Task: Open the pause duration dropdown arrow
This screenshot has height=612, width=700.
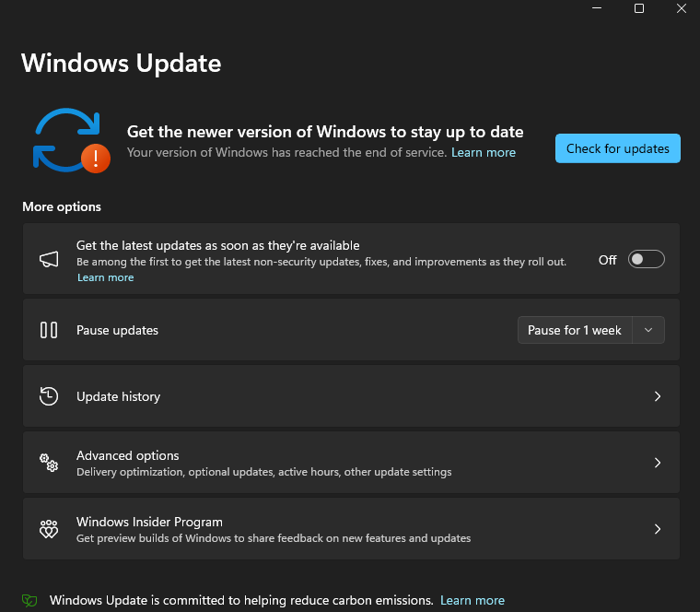Action: [648, 330]
